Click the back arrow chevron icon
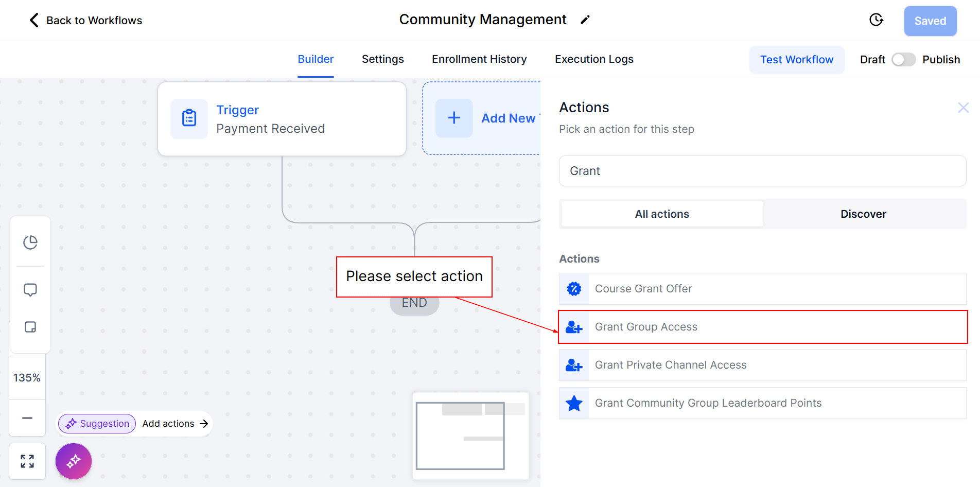 pos(34,20)
